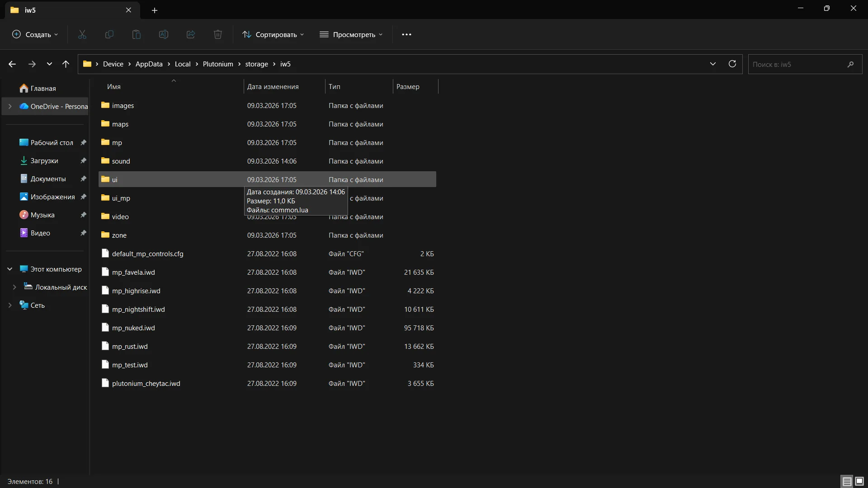Click the Paste clipboard icon

(x=137, y=34)
